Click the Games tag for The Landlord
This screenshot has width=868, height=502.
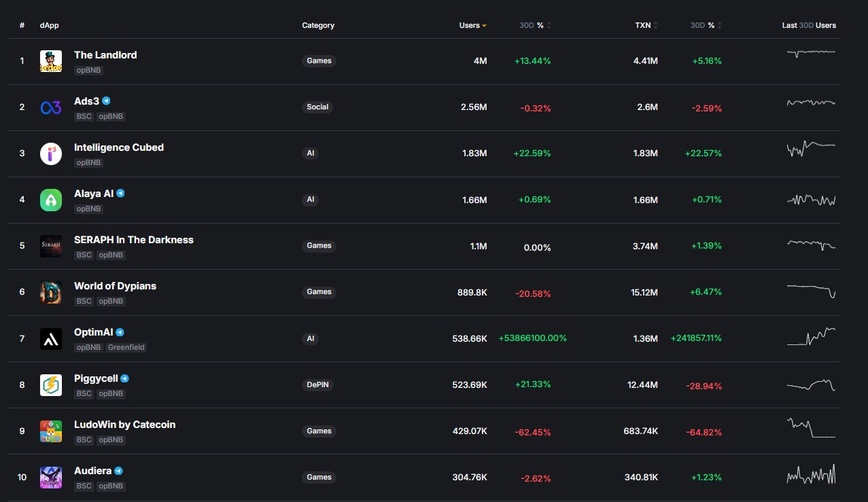point(319,61)
